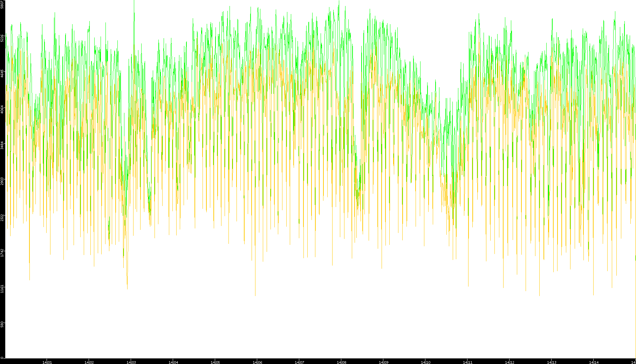Select the 14:02 time label
636x364 pixels.
(89, 362)
